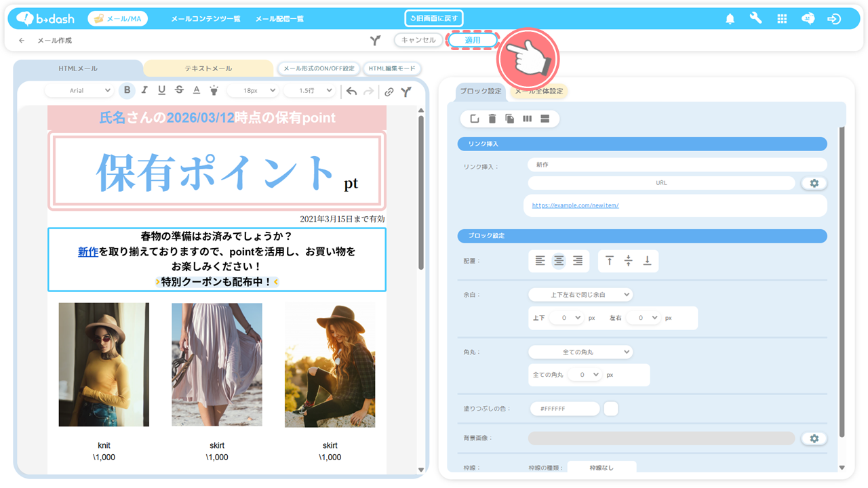Delete the block with the trash icon
Image resolution: width=868 pixels, height=488 pixels.
point(492,119)
